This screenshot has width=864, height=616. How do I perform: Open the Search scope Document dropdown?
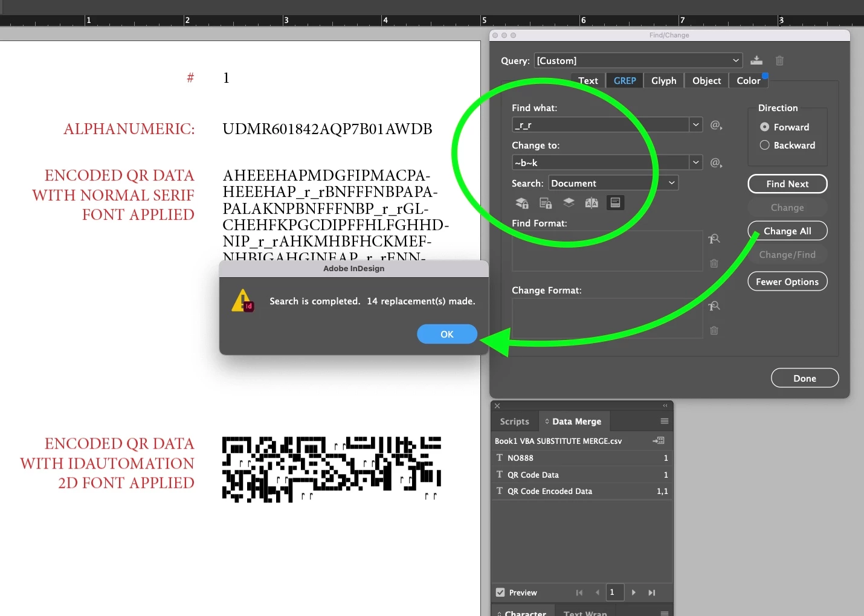pyautogui.click(x=613, y=183)
